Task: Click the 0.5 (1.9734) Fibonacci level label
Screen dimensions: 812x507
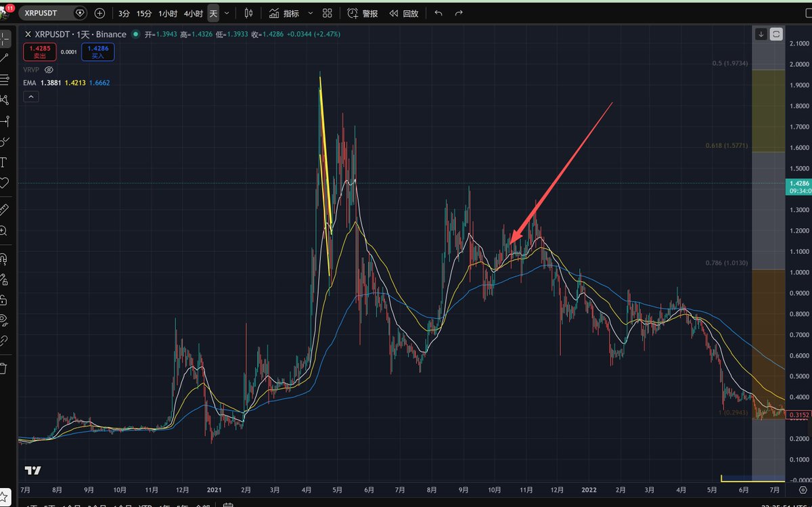Action: click(729, 63)
